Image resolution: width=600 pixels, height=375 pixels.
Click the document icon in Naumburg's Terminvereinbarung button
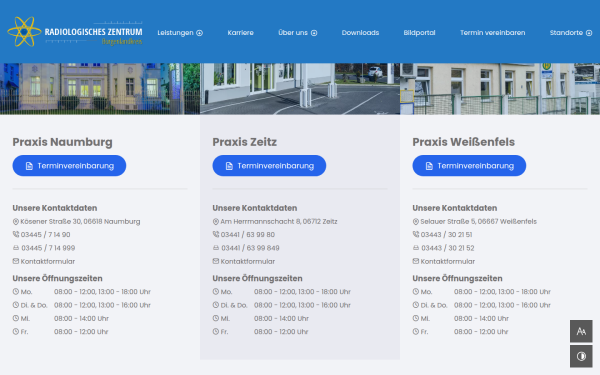[x=29, y=166]
